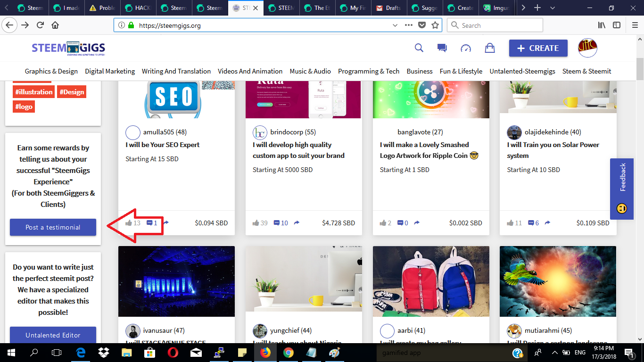Like the custom app development gig
This screenshot has width=644, height=362.
tap(256, 223)
